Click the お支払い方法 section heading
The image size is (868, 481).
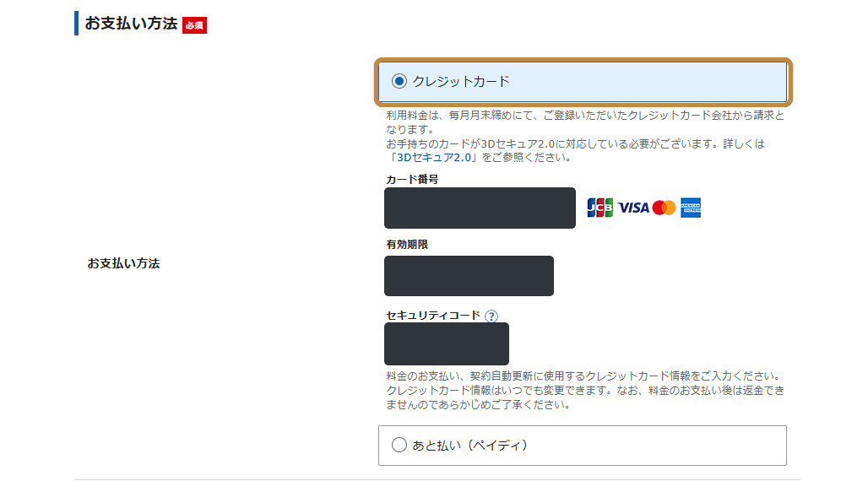(x=131, y=24)
